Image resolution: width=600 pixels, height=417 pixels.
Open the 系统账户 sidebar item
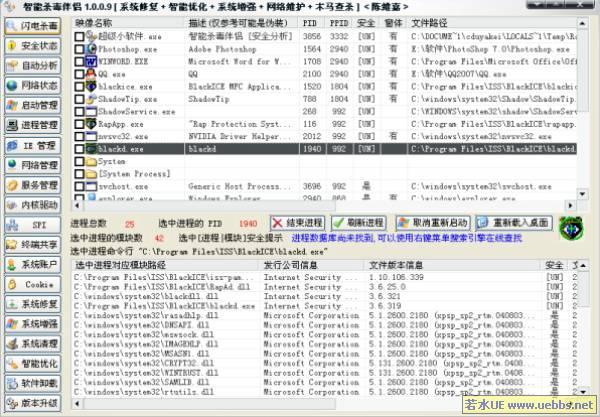tap(33, 265)
